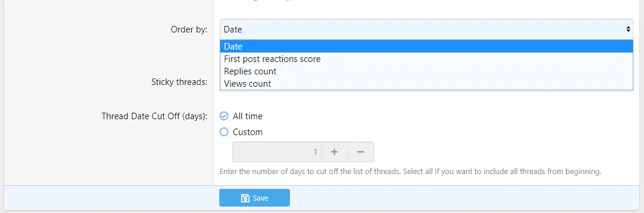Select the Custom radio button

(224, 132)
